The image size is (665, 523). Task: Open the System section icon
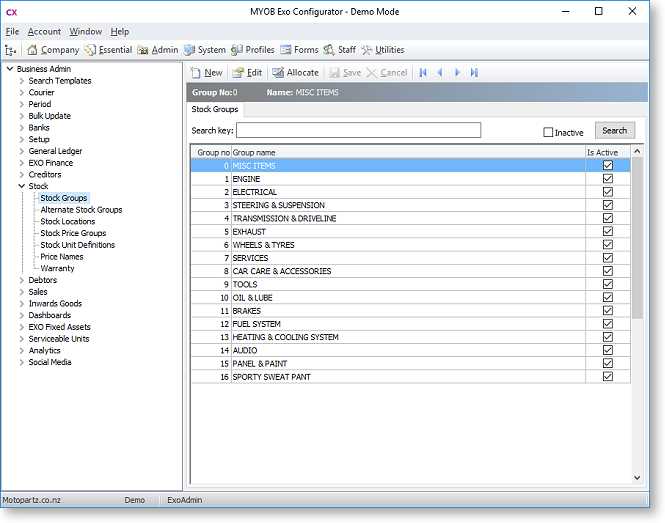point(189,50)
